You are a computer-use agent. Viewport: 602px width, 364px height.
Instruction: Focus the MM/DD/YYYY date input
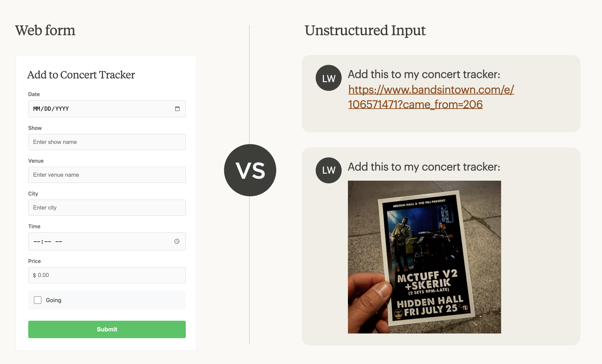[107, 109]
